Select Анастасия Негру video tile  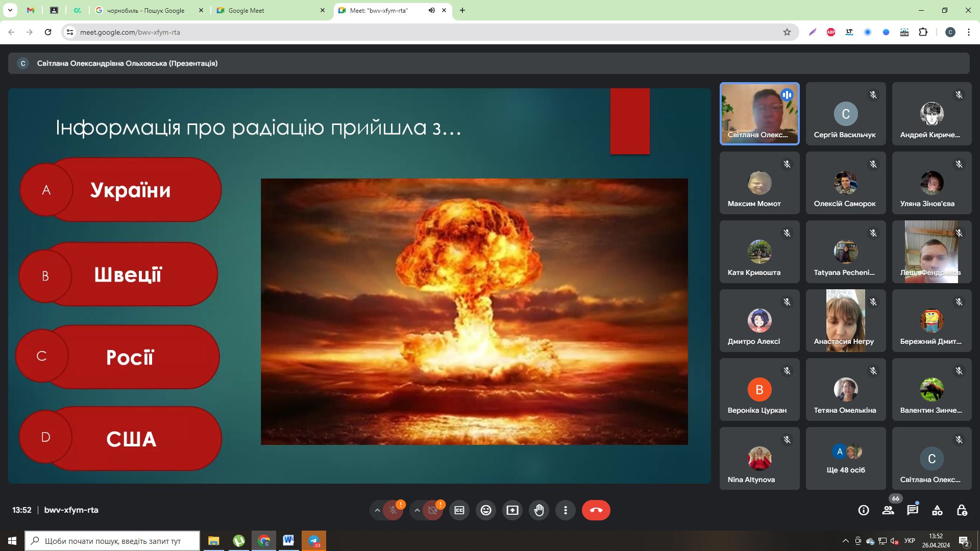(x=846, y=320)
